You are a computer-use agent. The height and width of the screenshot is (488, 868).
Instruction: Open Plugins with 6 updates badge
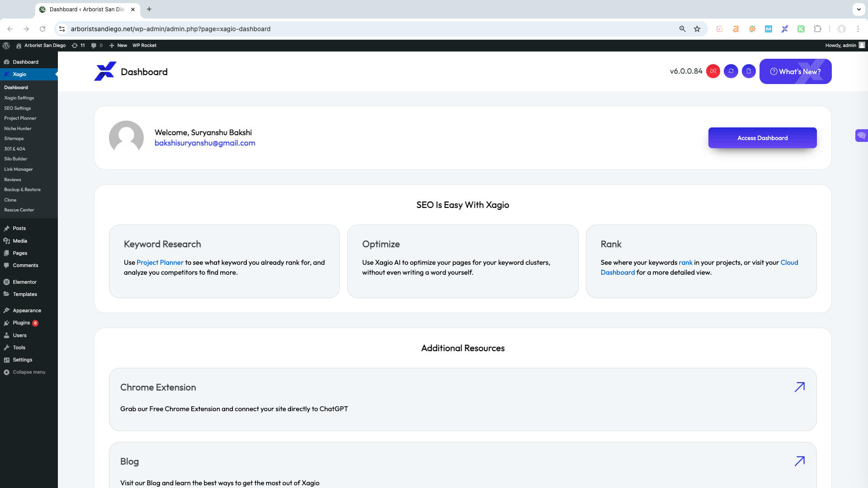coord(29,323)
